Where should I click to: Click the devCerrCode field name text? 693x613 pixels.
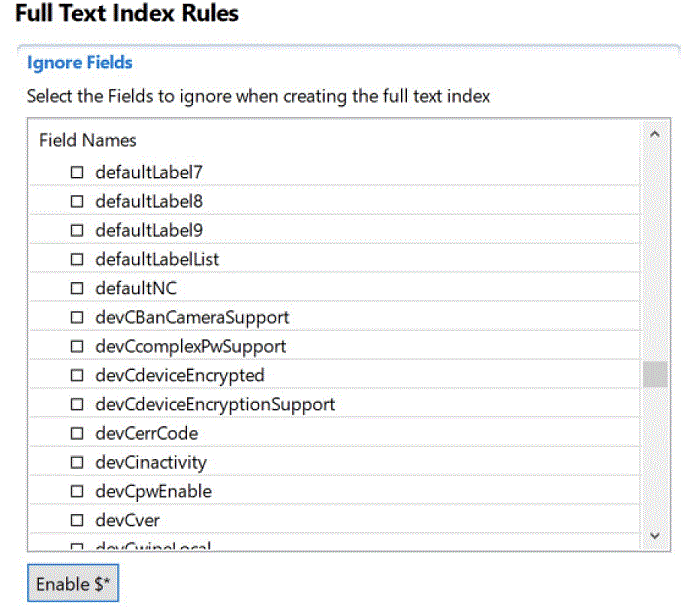(x=147, y=434)
